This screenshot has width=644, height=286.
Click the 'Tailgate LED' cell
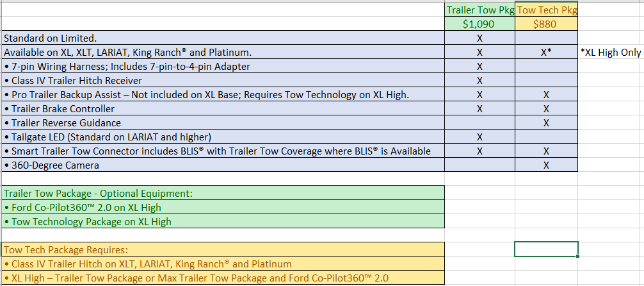[x=223, y=137]
